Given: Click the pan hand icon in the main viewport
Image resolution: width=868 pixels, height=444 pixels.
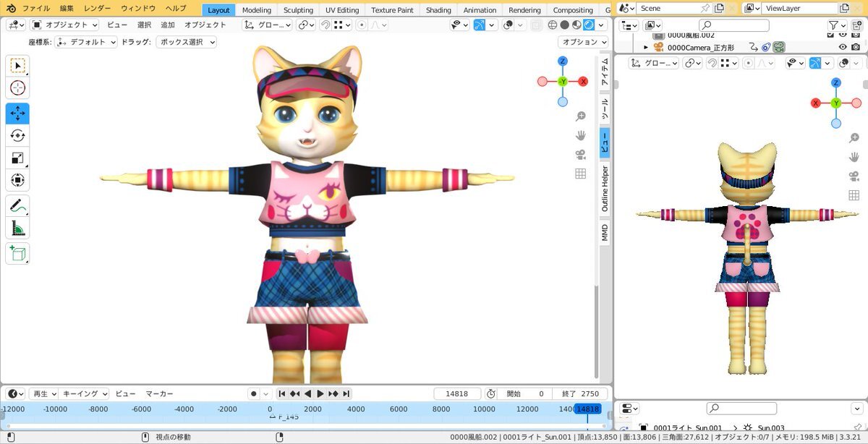Looking at the screenshot, I should click(x=580, y=135).
